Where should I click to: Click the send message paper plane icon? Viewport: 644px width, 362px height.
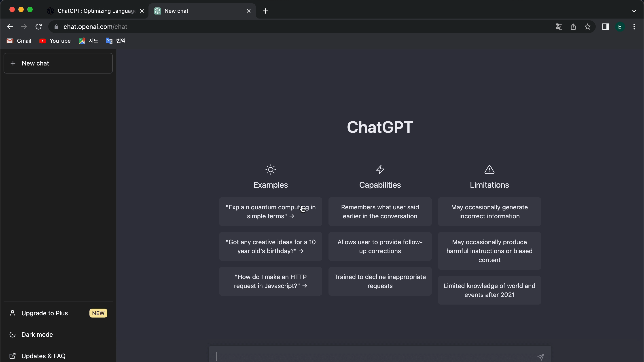point(540,357)
